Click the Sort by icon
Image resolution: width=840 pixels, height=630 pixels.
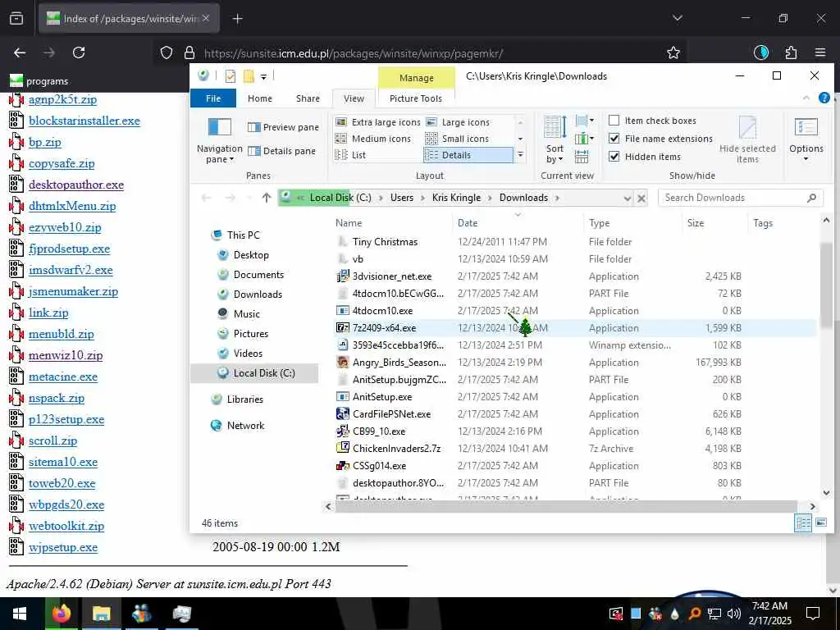click(555, 128)
